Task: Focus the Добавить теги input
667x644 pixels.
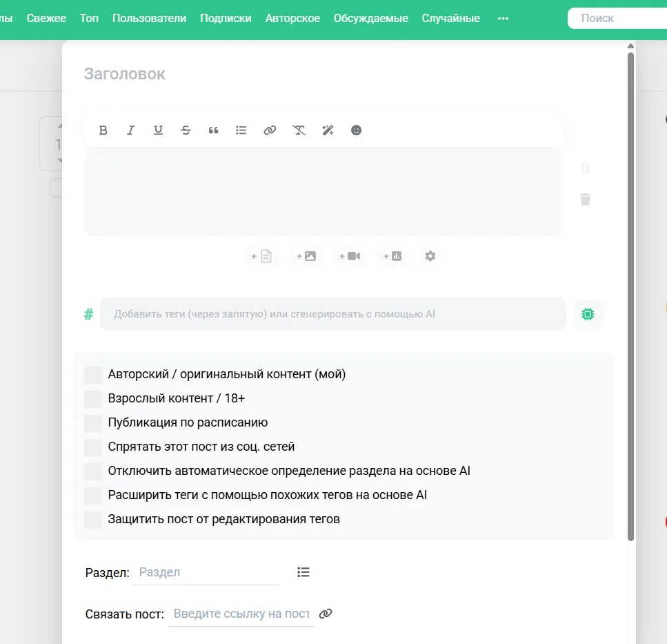Action: [333, 314]
